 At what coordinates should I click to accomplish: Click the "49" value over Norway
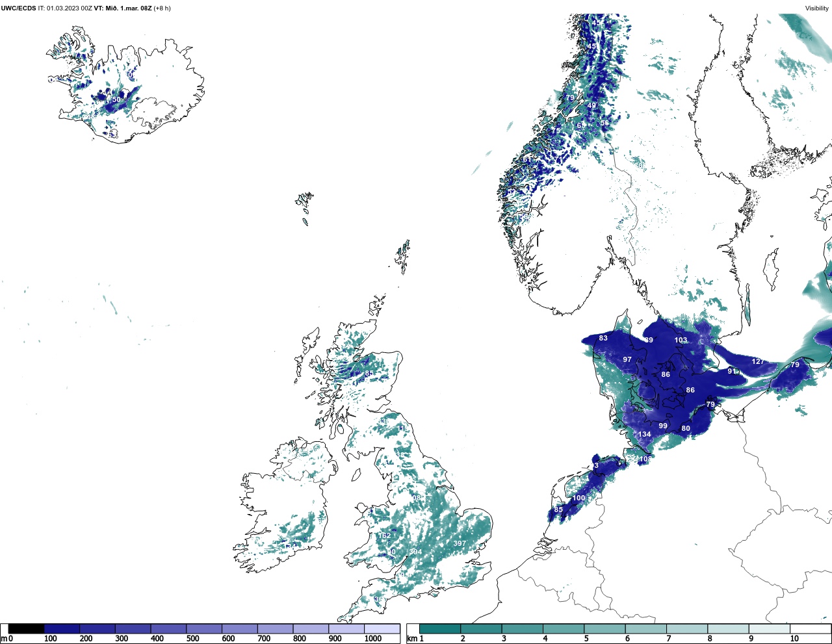tap(591, 105)
